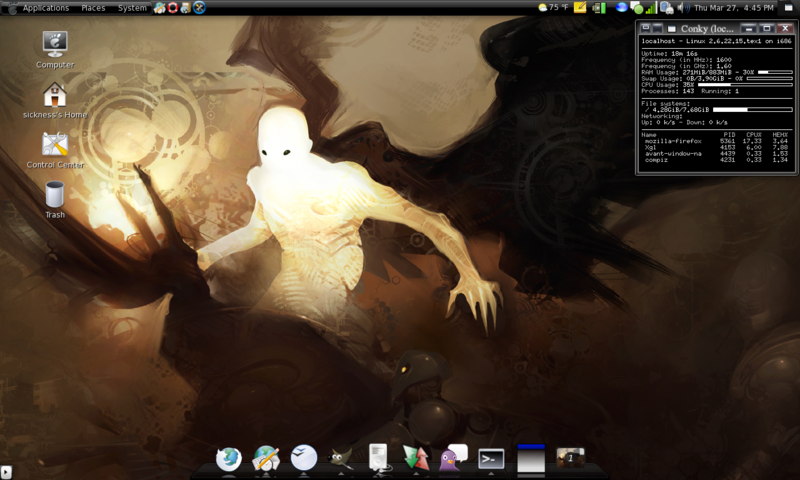This screenshot has width=800, height=480.
Task: Open the Control Center desktop icon
Action: tap(55, 150)
